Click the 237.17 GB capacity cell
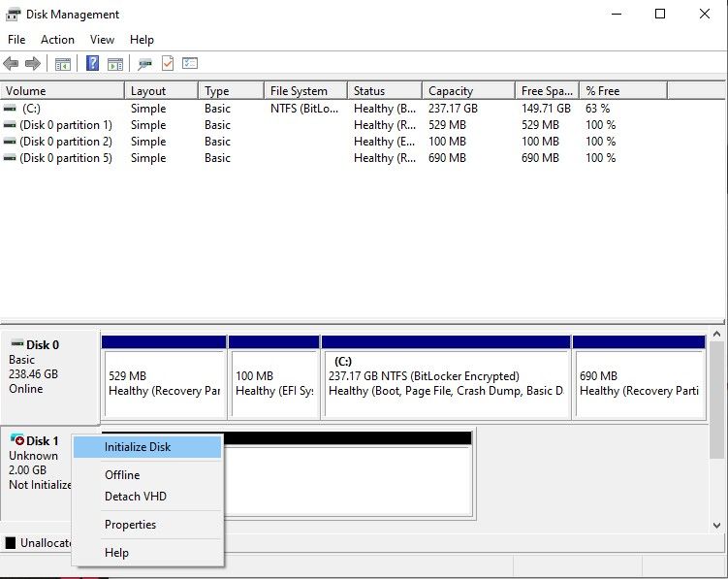The height and width of the screenshot is (579, 728). [453, 109]
